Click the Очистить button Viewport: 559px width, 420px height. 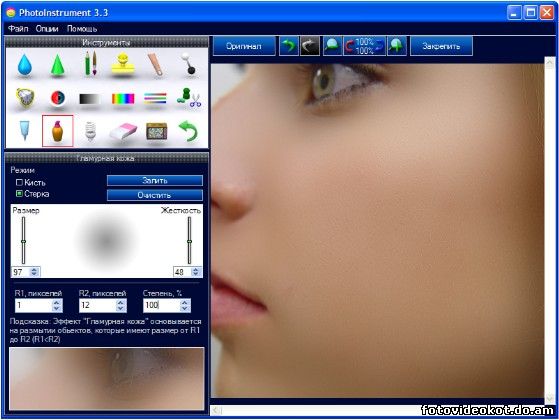coord(155,195)
